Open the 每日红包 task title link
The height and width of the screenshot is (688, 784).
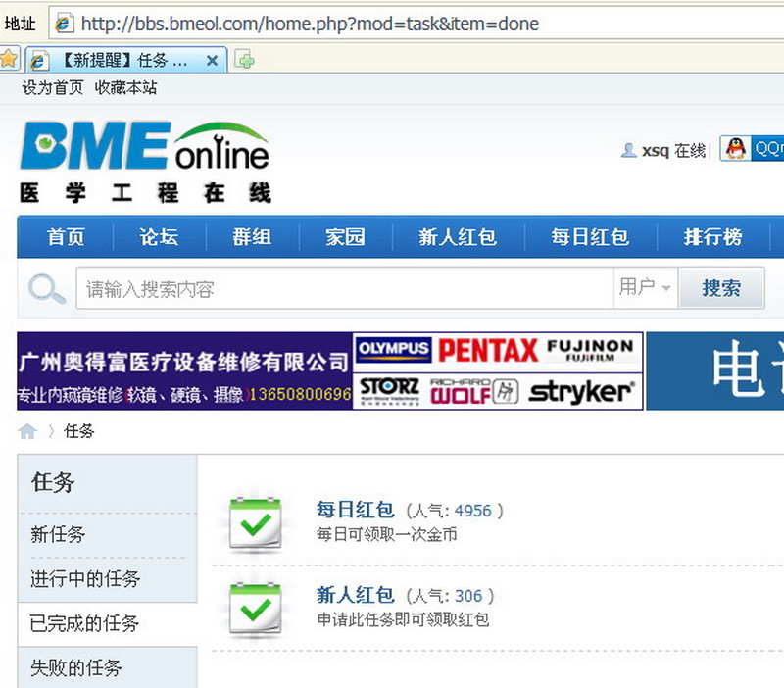tap(355, 510)
